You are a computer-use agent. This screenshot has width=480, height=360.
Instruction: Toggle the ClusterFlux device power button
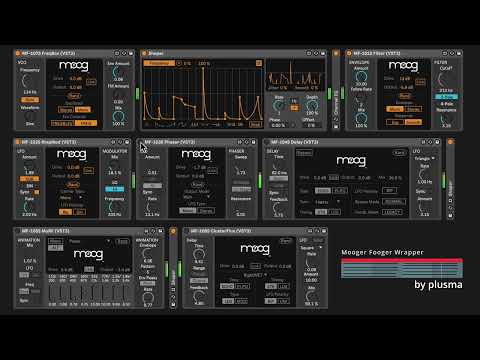(x=186, y=231)
